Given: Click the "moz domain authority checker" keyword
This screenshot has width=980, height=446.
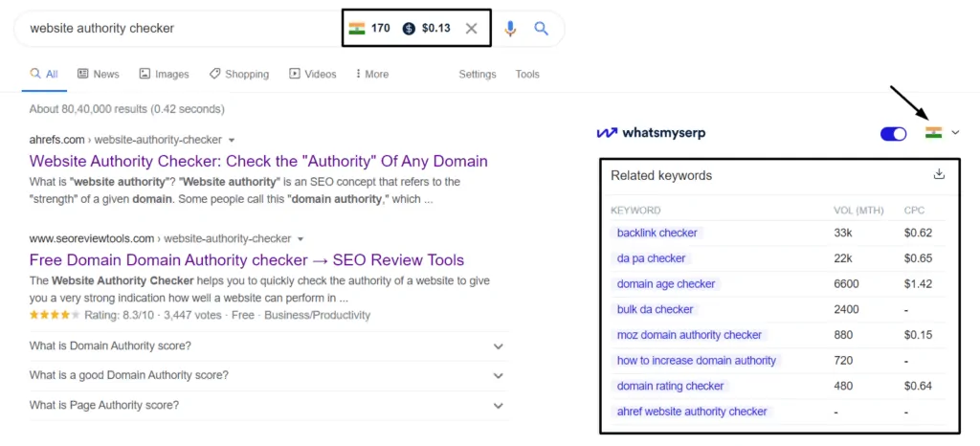Looking at the screenshot, I should pos(689,335).
